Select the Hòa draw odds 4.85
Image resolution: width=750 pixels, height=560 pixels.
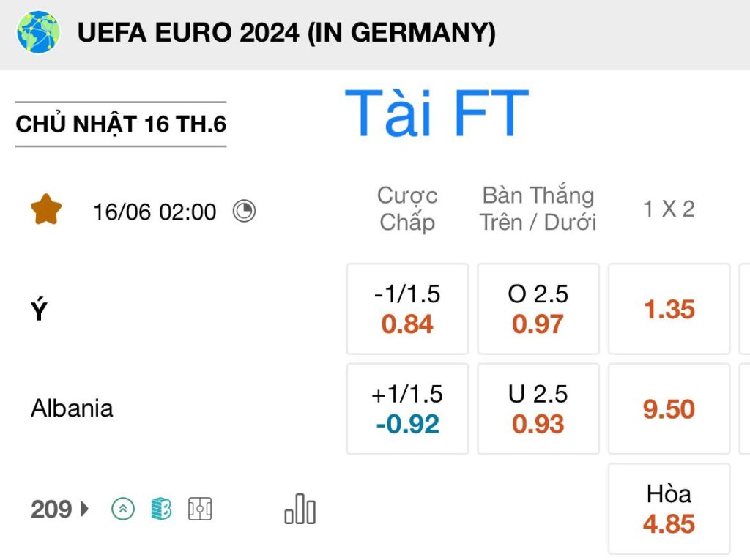tap(669, 509)
